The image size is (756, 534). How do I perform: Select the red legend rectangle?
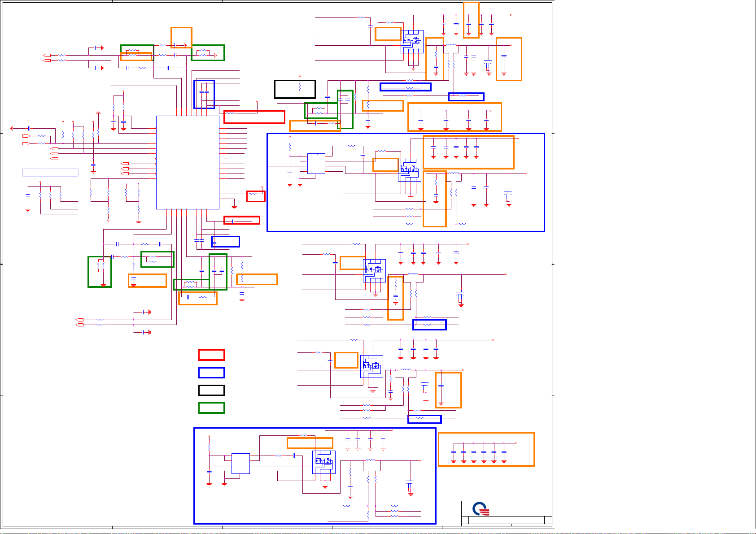click(x=212, y=355)
